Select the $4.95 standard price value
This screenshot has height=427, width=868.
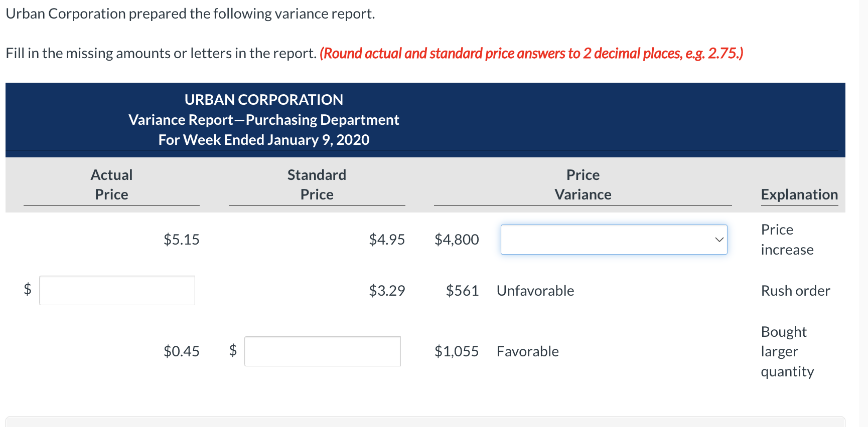(x=386, y=240)
